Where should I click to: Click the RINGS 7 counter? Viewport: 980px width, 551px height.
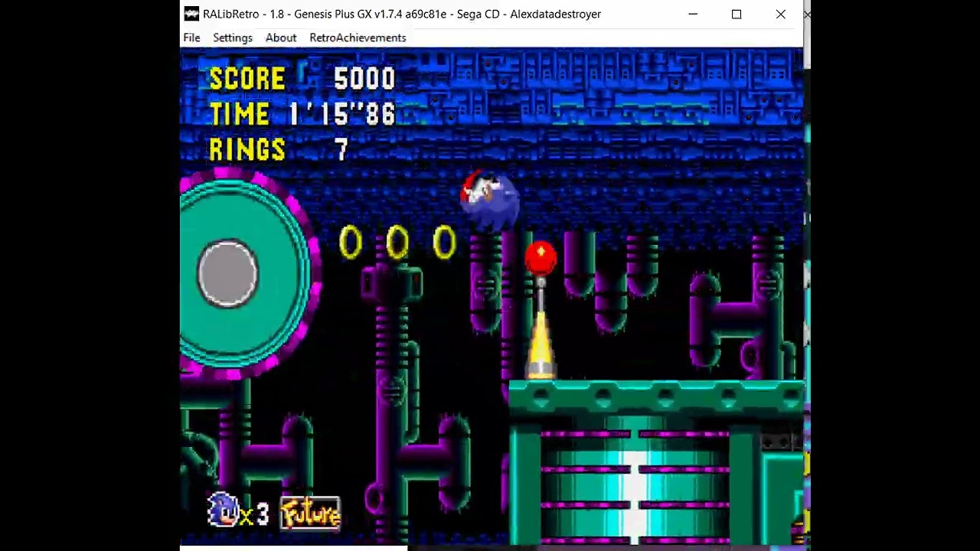(x=279, y=149)
